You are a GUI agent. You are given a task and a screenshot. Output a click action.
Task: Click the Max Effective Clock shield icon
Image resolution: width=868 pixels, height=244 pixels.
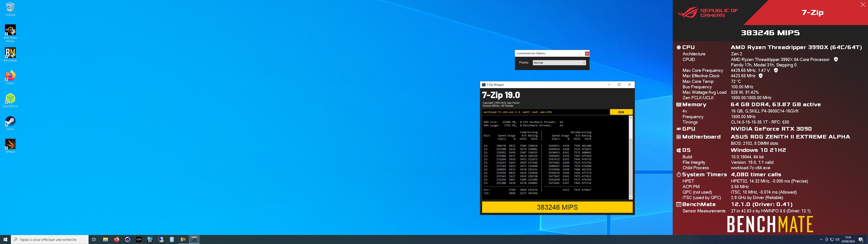760,76
